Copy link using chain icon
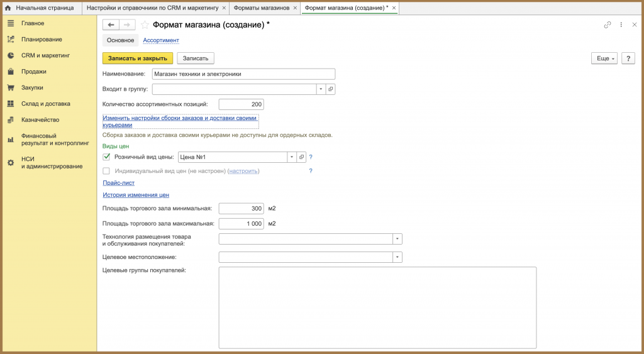Viewport: 644px width, 354px height. pos(608,25)
